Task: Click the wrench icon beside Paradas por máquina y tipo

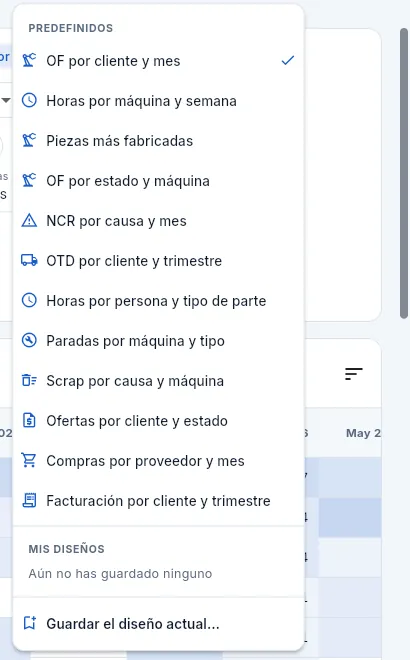Action: point(29,341)
